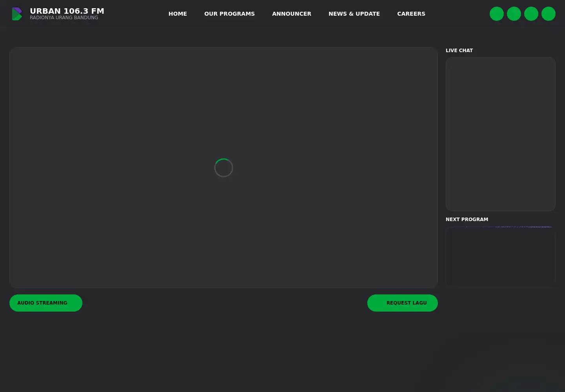The image size is (565, 392).
Task: Click the "RADIONYA URANG BANDUNG" tagline
Action: [x=64, y=18]
